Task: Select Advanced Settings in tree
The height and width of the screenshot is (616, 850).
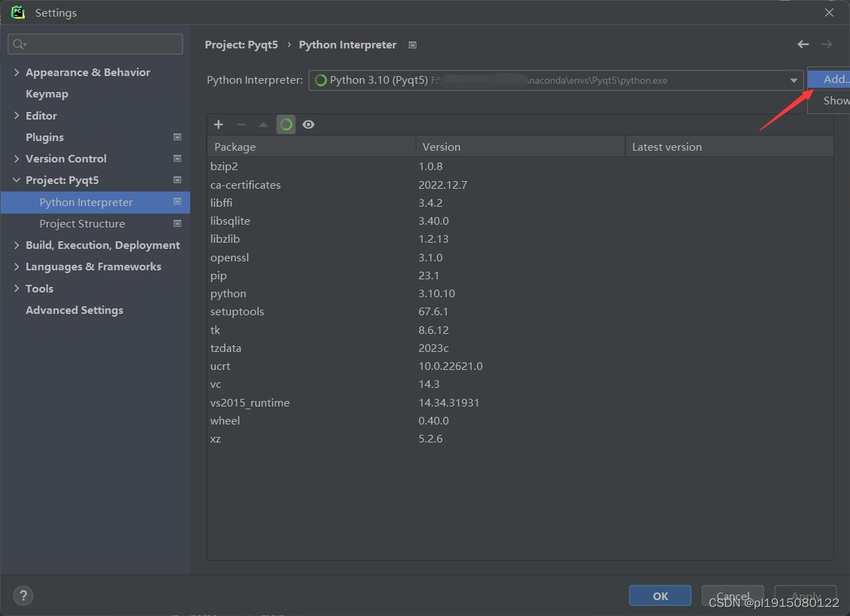Action: [75, 310]
